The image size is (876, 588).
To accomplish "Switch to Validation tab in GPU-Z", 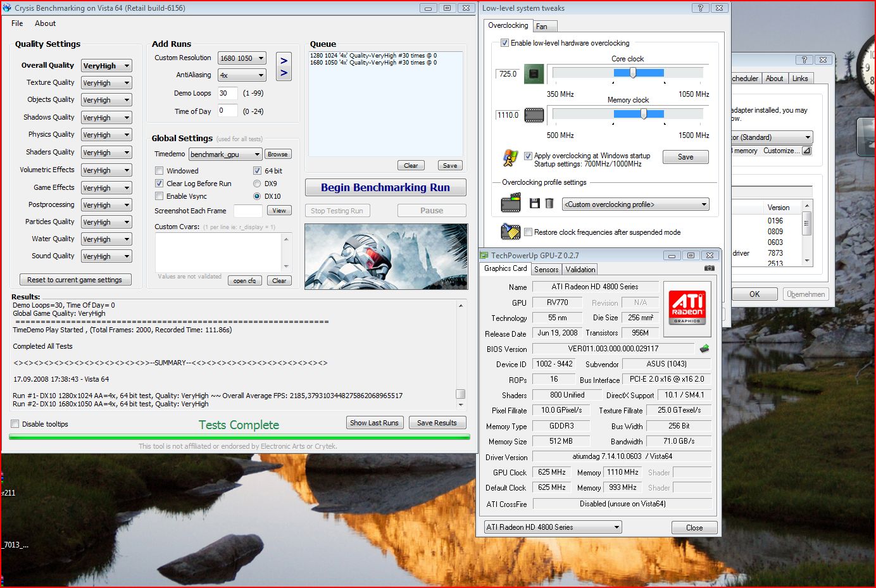I will pos(580,270).
